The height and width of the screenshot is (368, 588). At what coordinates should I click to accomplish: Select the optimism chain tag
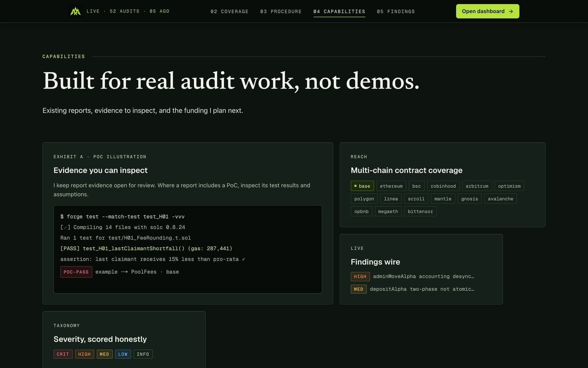pos(509,186)
